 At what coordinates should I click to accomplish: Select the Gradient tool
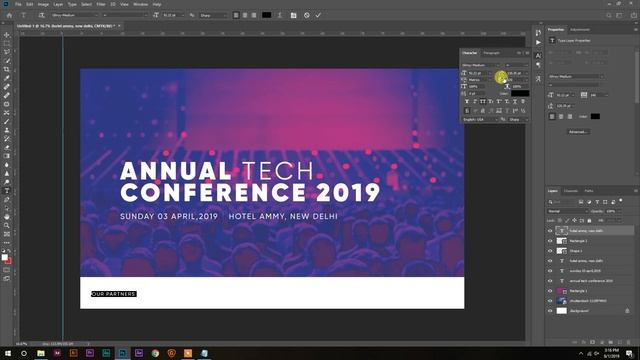(7, 156)
